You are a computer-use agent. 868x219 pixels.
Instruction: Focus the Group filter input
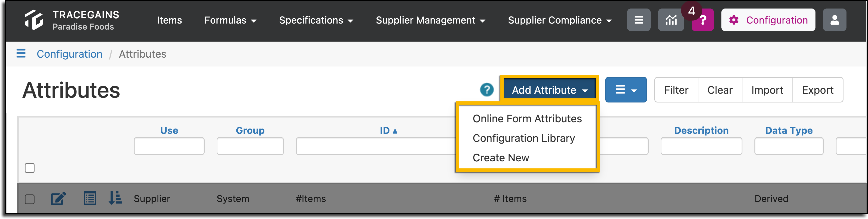click(x=250, y=146)
